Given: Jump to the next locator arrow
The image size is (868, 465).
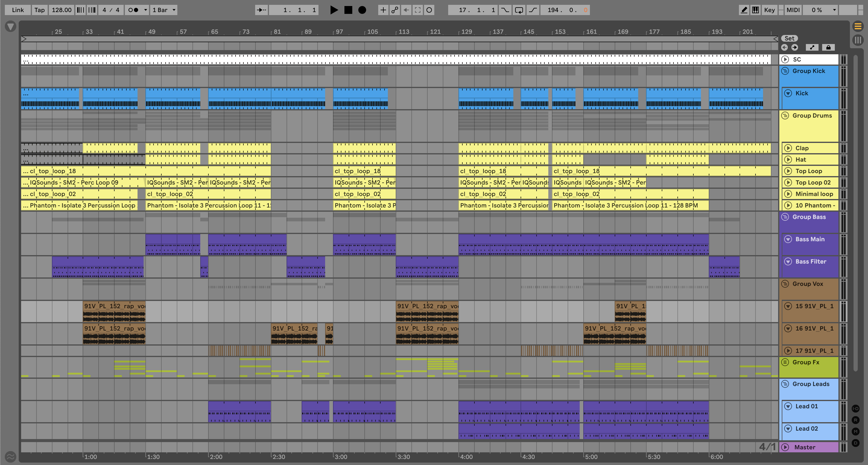Looking at the screenshot, I should [x=794, y=47].
